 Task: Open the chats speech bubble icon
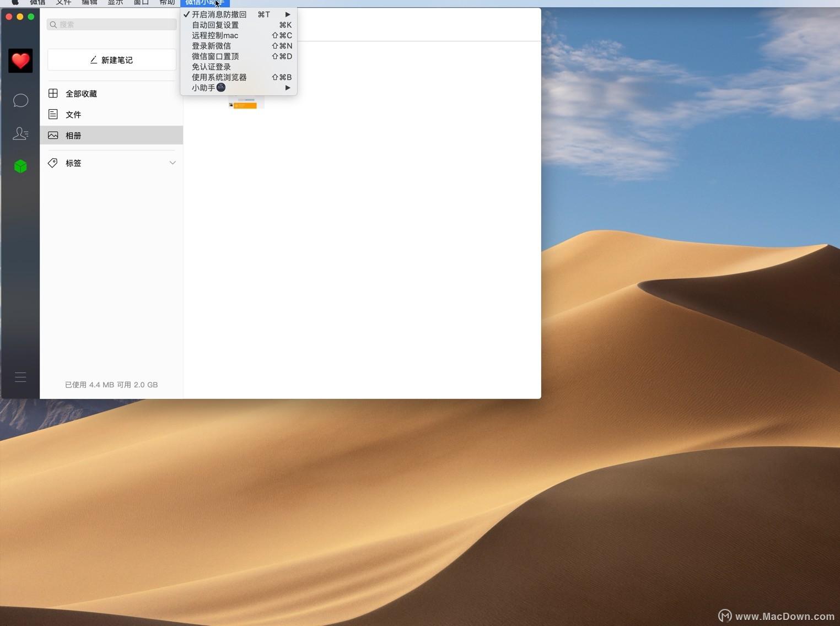(20, 100)
